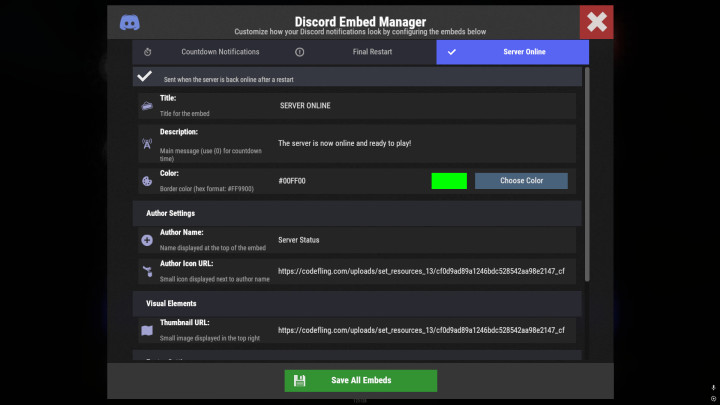
Task: Click the Thumbnail URL: label
Action: click(x=185, y=322)
